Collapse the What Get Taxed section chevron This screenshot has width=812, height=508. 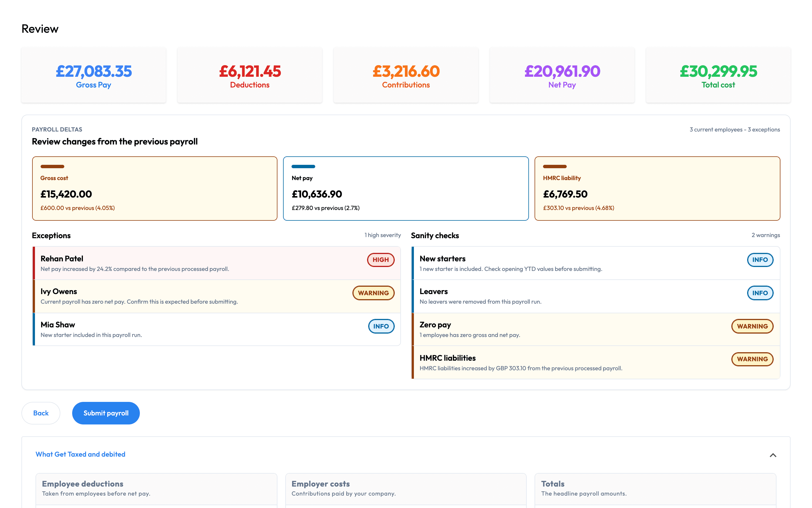click(773, 455)
